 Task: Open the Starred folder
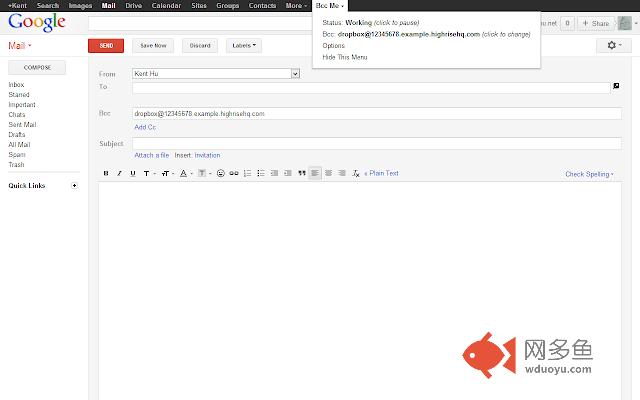19,95
